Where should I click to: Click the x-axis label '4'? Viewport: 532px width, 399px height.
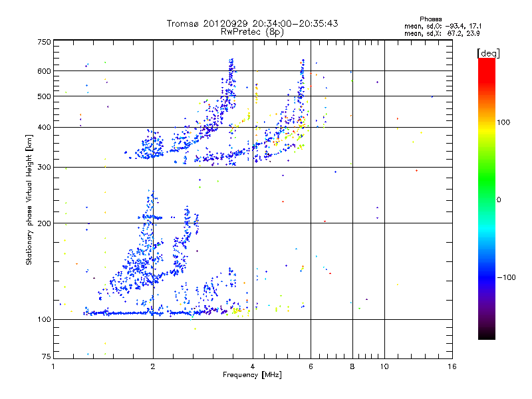coord(253,366)
